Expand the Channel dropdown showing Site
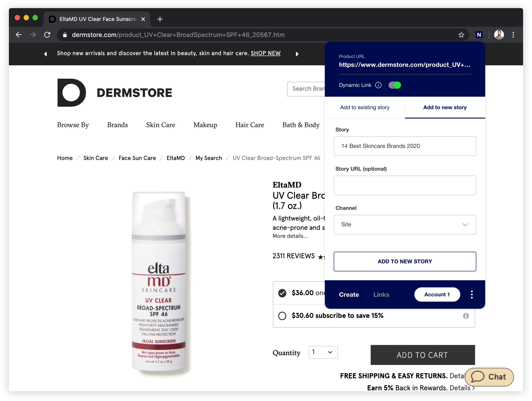Image resolution: width=532 pixels, height=401 pixels. coord(405,224)
